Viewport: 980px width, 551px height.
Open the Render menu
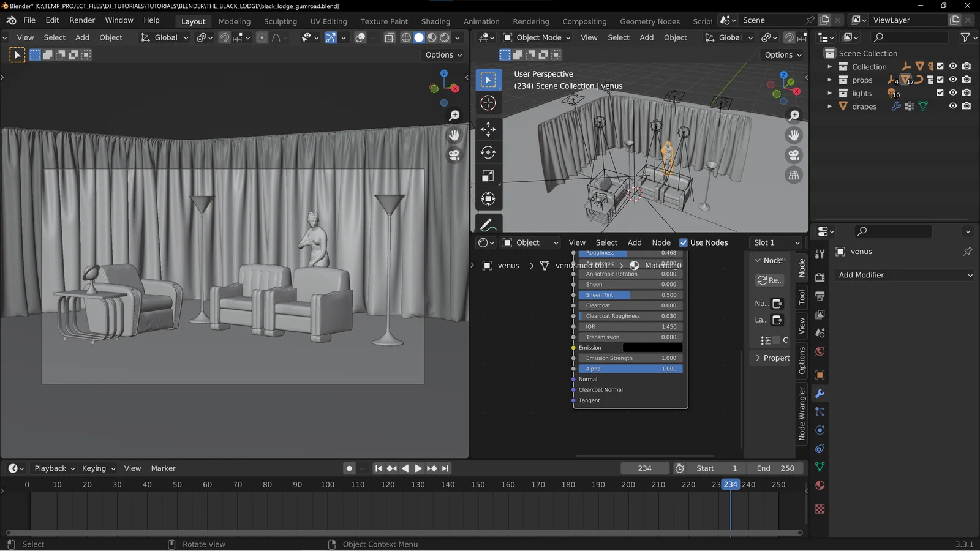(82, 20)
